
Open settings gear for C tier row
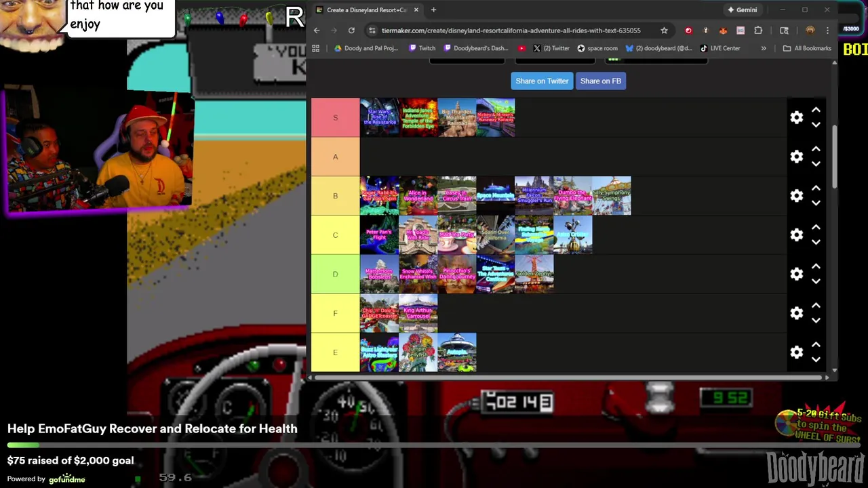[797, 235]
